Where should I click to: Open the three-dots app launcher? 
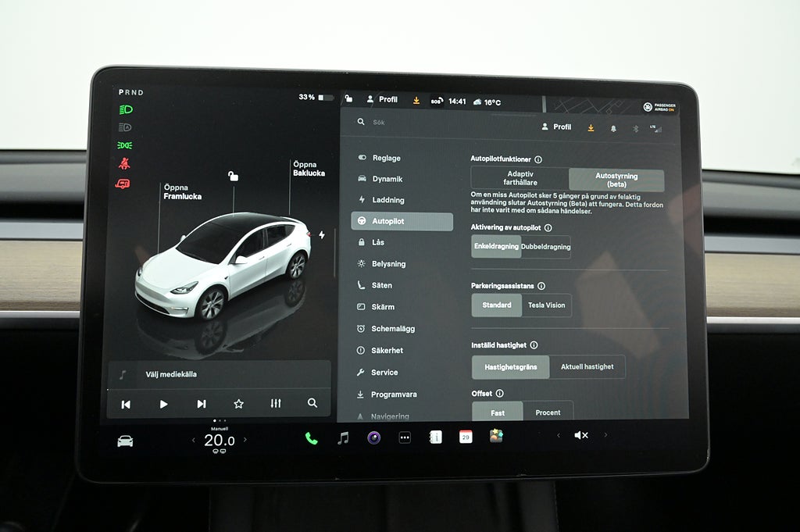(x=405, y=437)
